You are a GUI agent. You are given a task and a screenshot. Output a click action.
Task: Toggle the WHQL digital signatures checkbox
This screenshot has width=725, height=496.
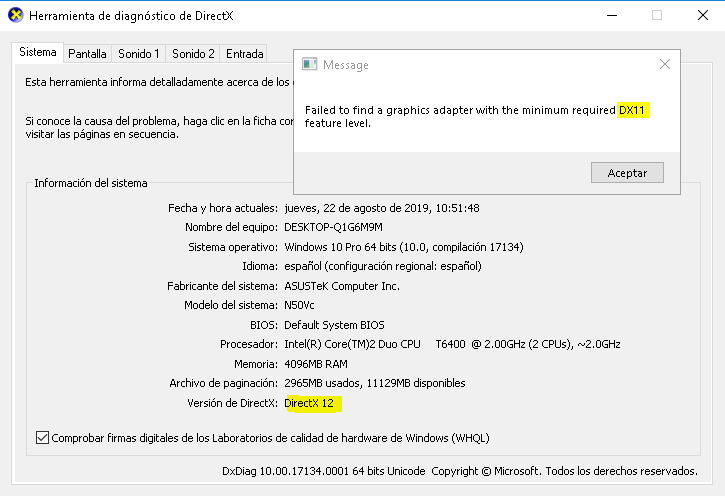[42, 437]
